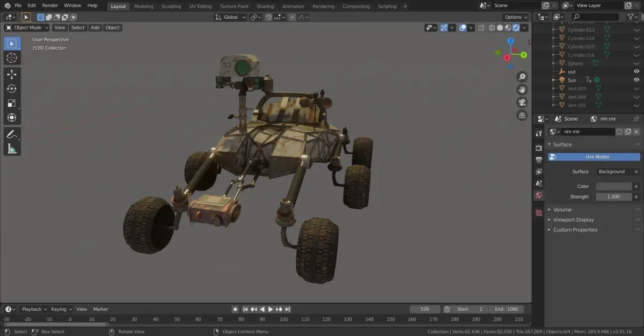Choose the Annotate tool
Image resolution: width=644 pixels, height=336 pixels.
pyautogui.click(x=12, y=134)
